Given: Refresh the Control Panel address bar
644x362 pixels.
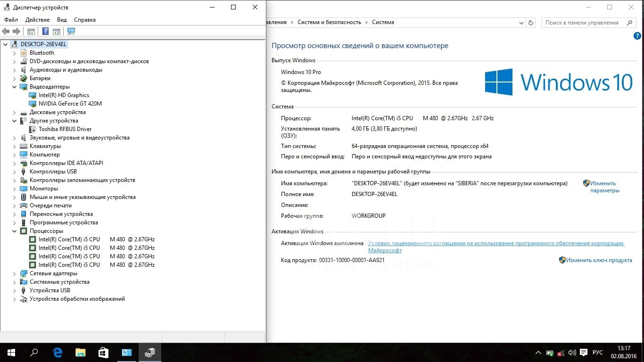Looking at the screenshot, I should click(531, 23).
